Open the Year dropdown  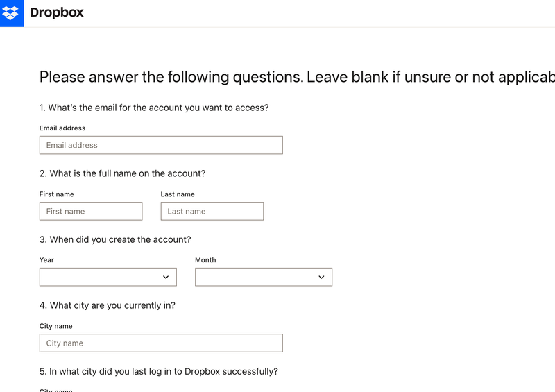[108, 277]
